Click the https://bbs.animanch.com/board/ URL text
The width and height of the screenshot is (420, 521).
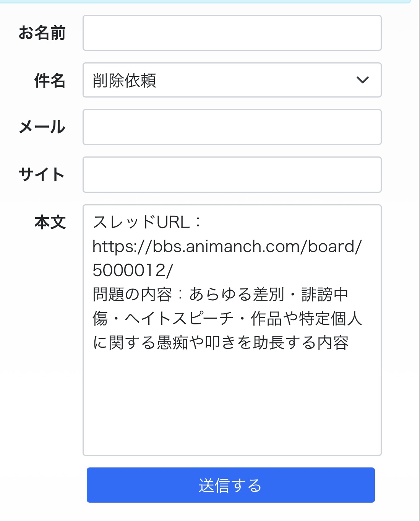pyautogui.click(x=227, y=247)
